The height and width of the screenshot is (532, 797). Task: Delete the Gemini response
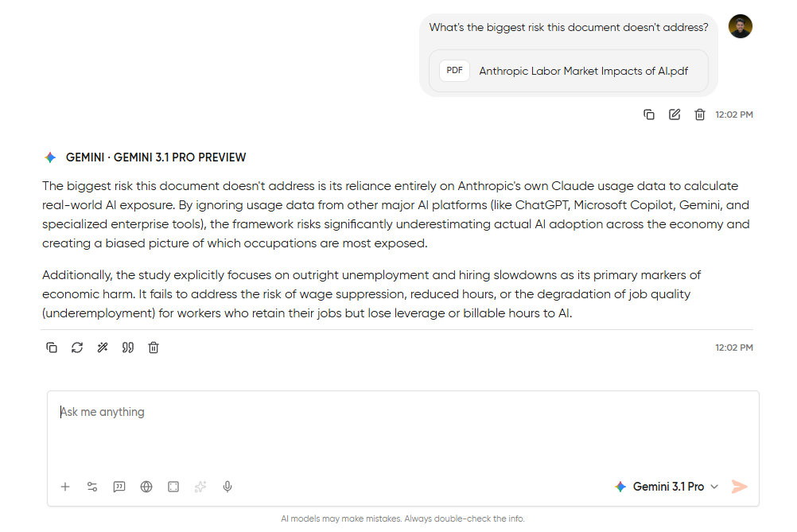154,348
